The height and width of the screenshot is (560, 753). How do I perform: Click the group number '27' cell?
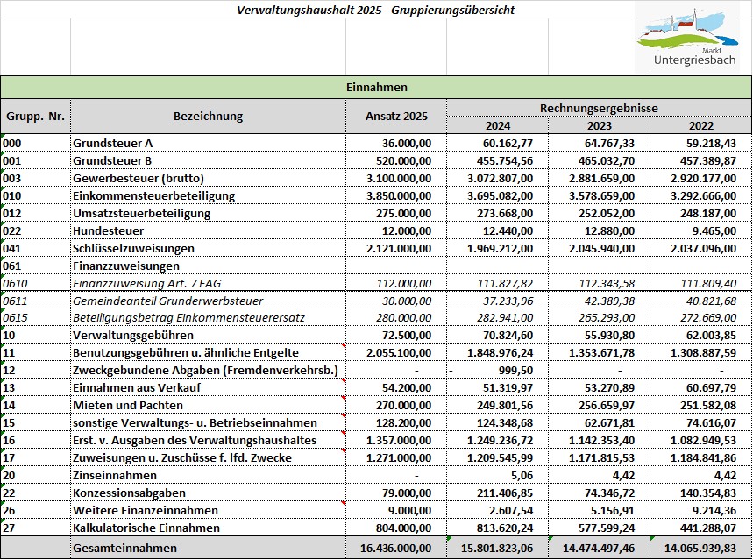(x=36, y=528)
